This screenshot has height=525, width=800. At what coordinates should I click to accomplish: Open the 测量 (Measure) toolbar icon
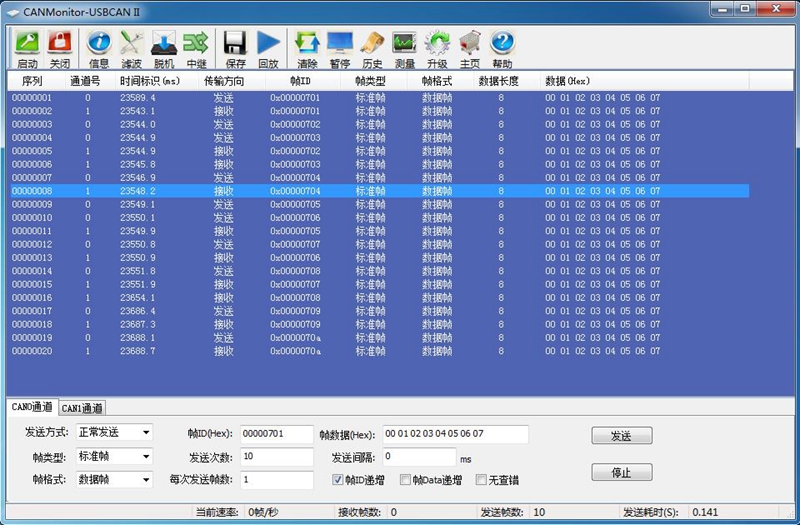click(x=404, y=44)
